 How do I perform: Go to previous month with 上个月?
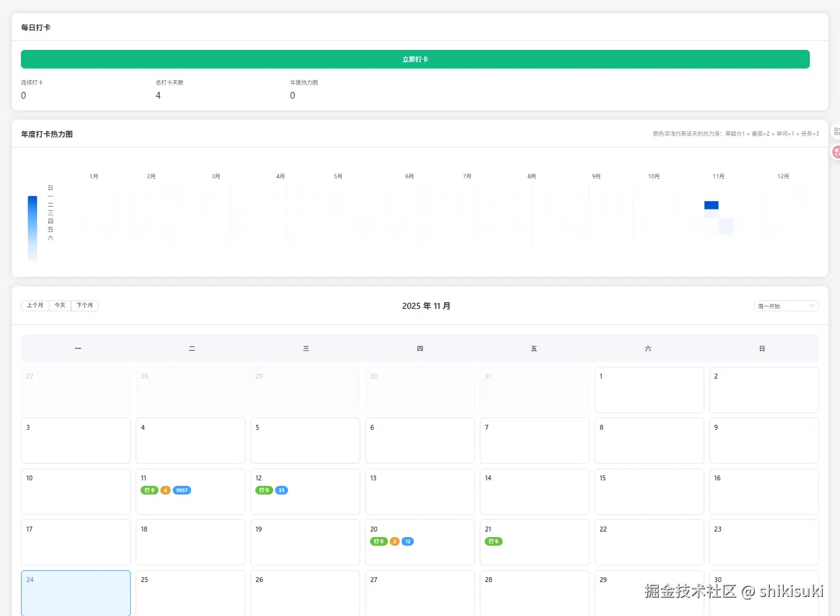coord(35,305)
